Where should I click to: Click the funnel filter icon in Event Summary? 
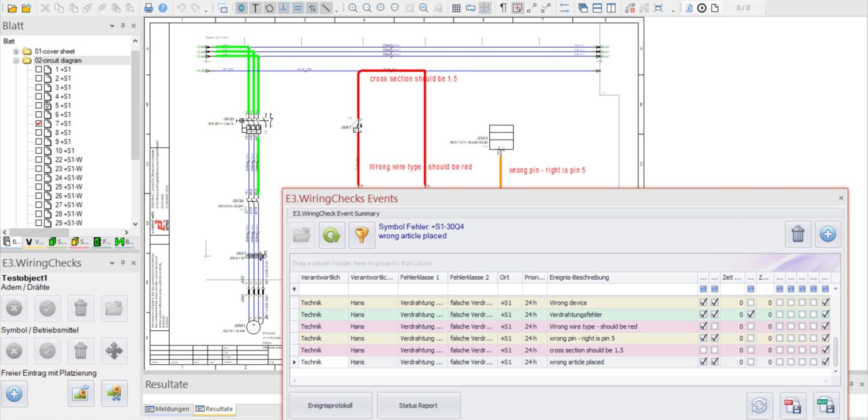coord(360,234)
